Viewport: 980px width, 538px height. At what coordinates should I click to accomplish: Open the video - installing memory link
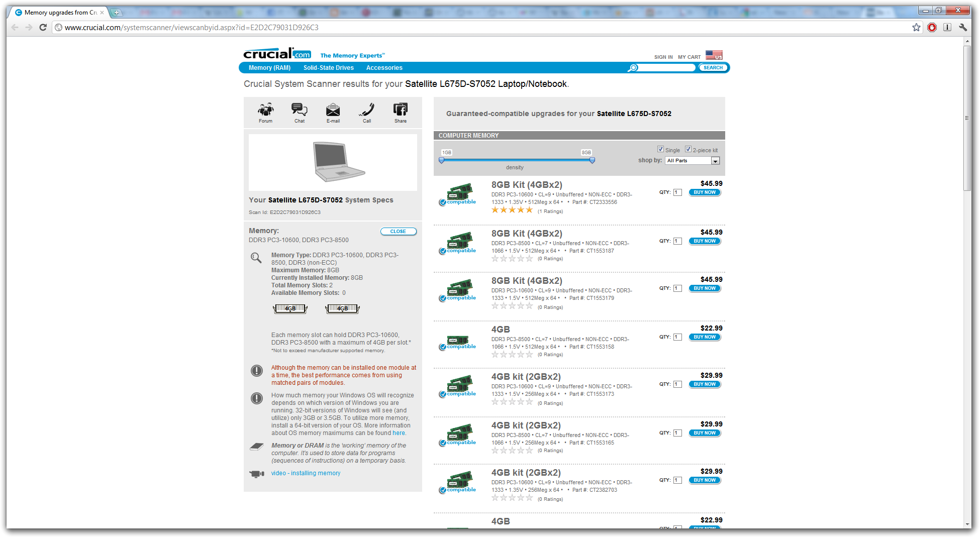[x=306, y=473]
